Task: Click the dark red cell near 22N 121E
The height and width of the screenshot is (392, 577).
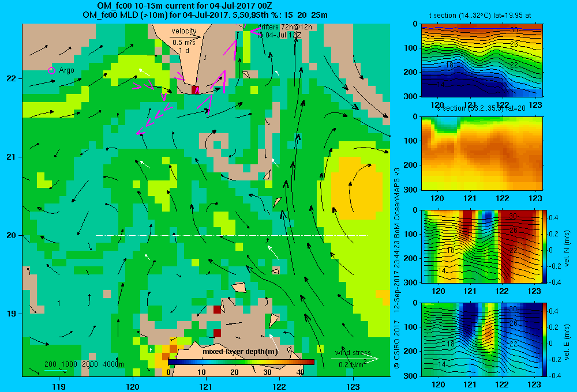Action: [195, 90]
